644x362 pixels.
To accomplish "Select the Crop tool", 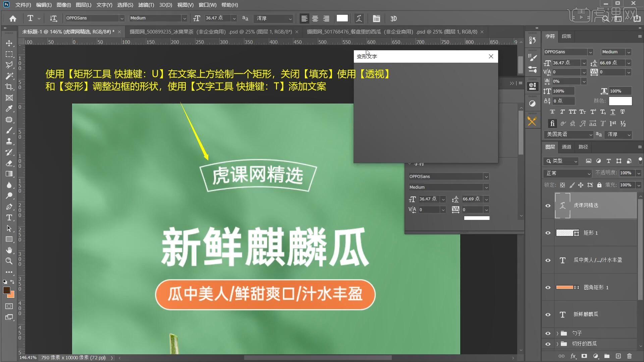I will tap(9, 87).
